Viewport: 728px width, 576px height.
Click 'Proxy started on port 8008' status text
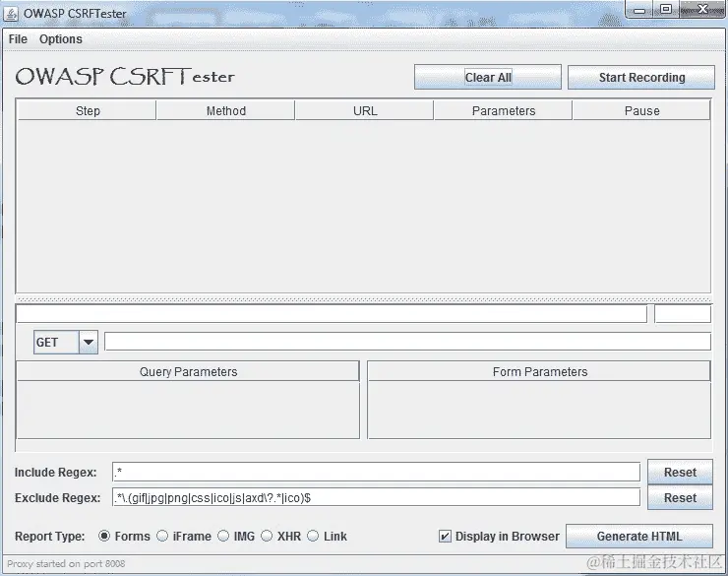click(x=66, y=563)
